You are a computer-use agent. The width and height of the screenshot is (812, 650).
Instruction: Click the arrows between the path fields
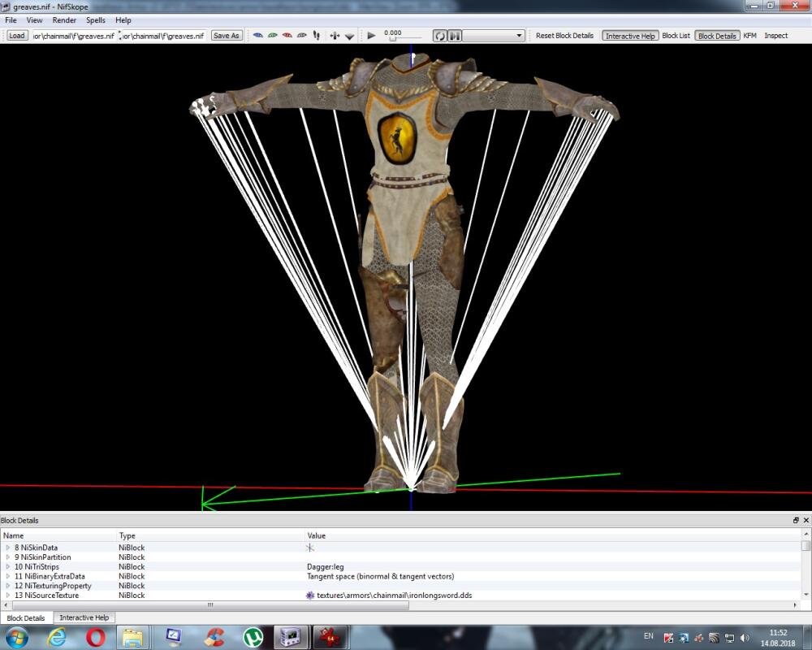tap(119, 36)
